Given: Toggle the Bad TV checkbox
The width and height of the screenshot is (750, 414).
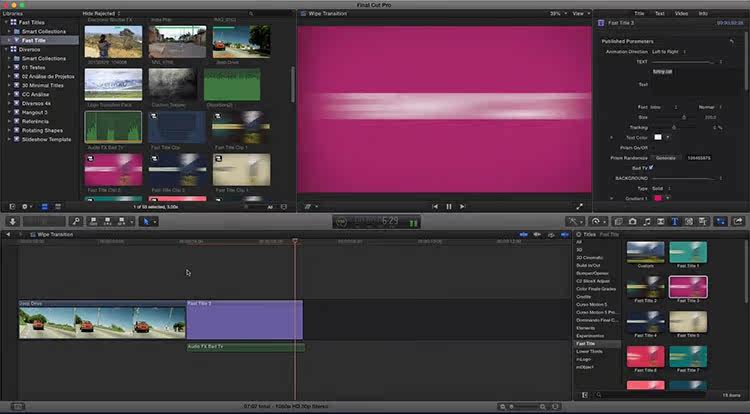Looking at the screenshot, I should (651, 168).
